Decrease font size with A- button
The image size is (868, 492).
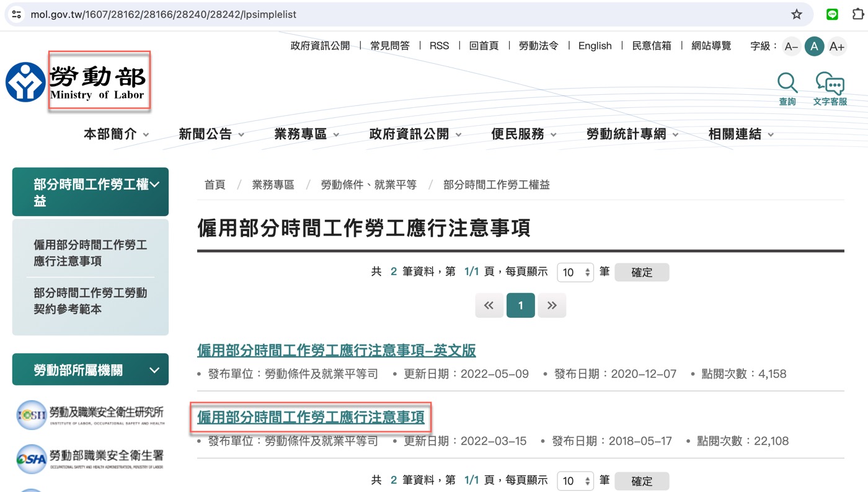click(791, 46)
